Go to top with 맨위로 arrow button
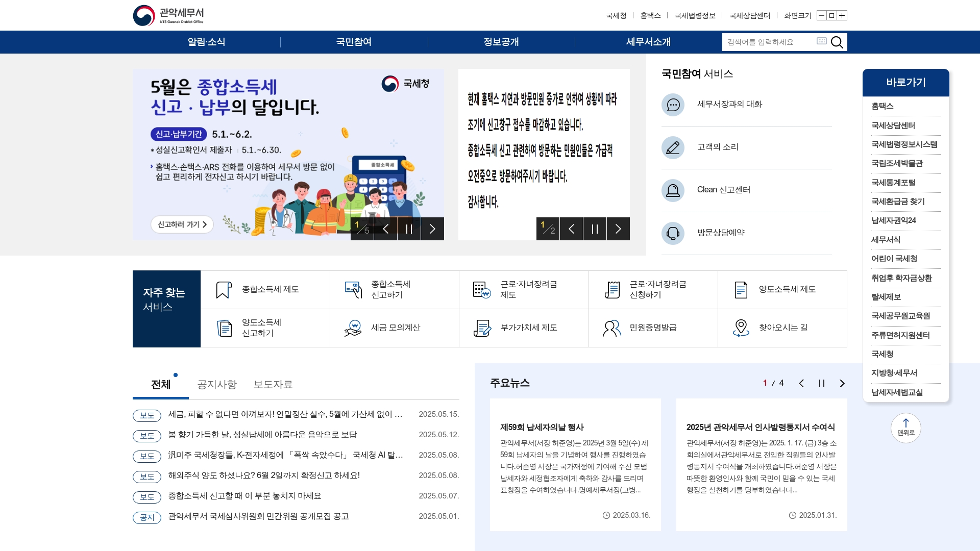 coord(905,428)
